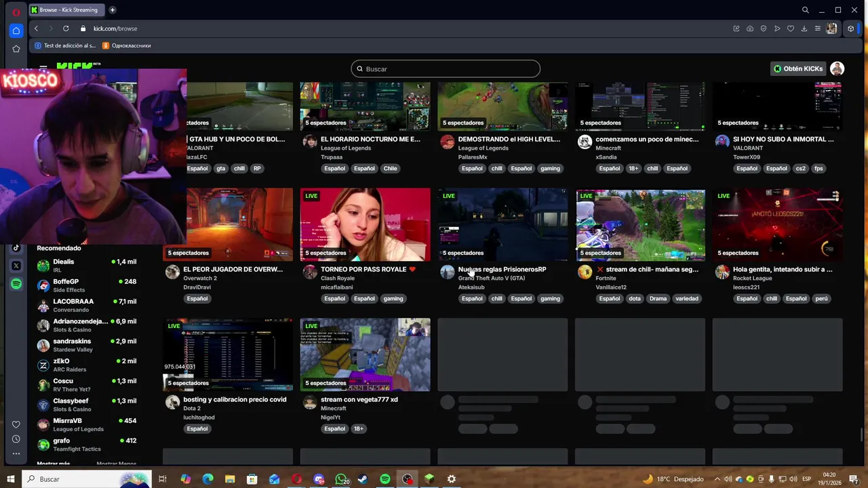Open recommended channel zEkO
The width and height of the screenshot is (868, 488).
(87, 365)
